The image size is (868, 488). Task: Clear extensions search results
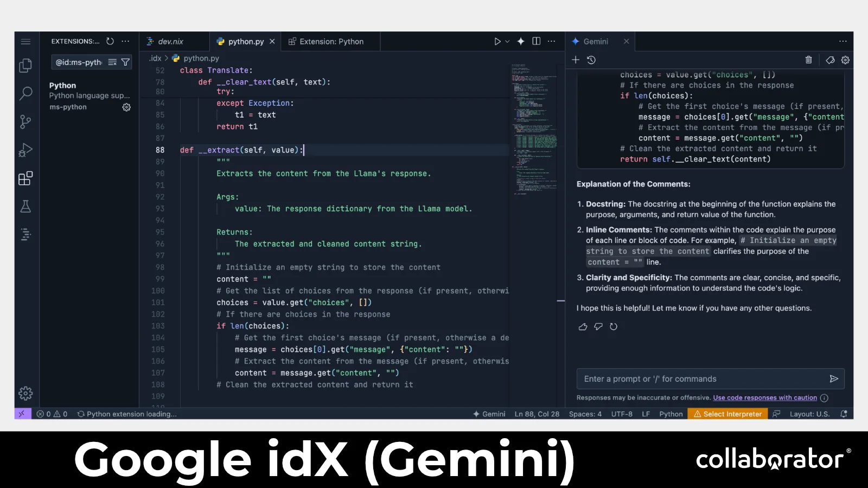point(112,62)
